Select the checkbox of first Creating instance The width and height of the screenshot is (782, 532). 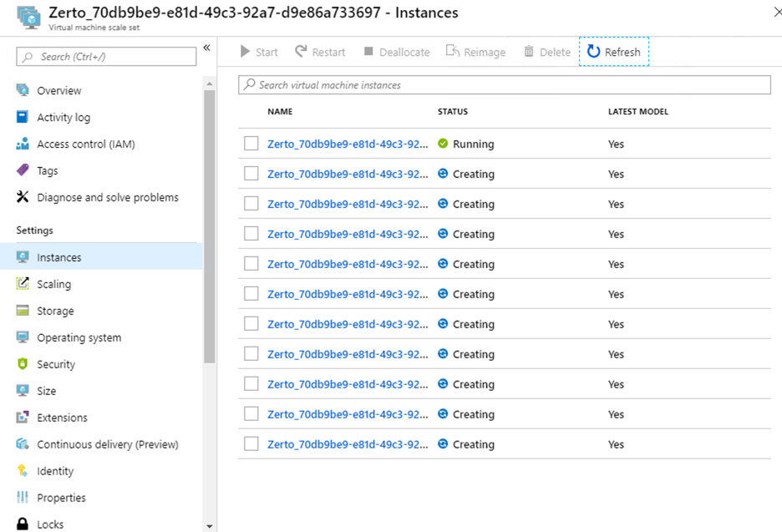251,174
